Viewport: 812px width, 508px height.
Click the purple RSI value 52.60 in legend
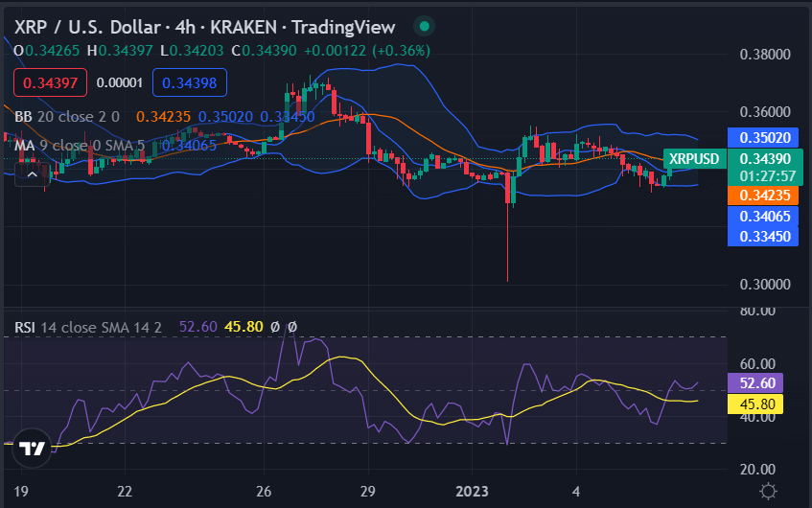coord(197,327)
